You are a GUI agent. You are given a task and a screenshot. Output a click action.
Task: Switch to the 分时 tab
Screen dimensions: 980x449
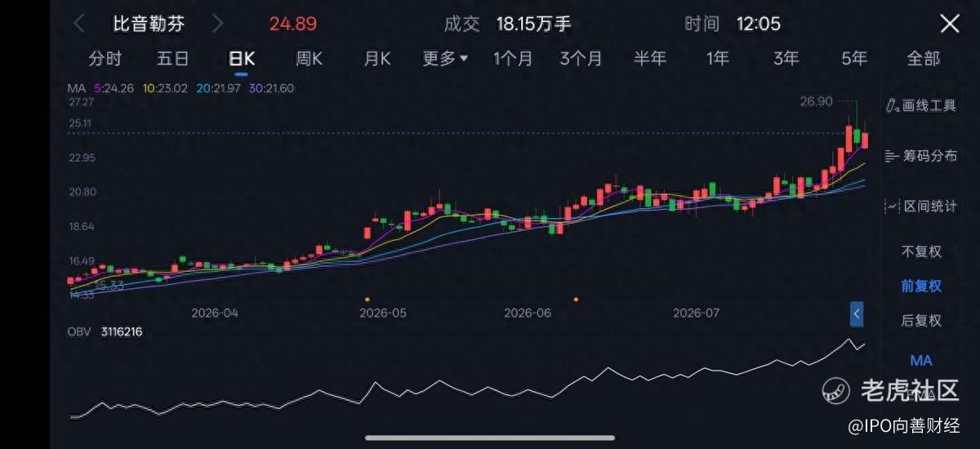point(105,59)
